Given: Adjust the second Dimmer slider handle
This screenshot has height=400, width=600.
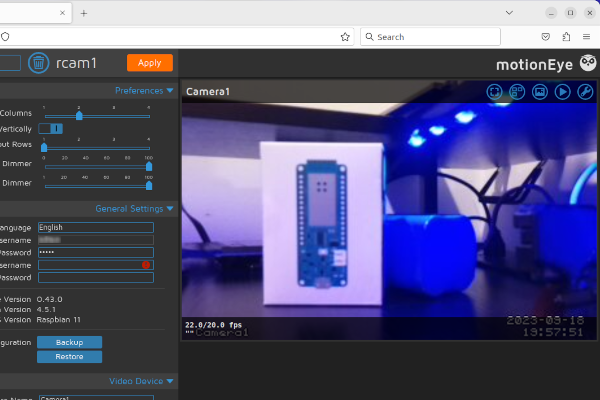Looking at the screenshot, I should pyautogui.click(x=149, y=186).
